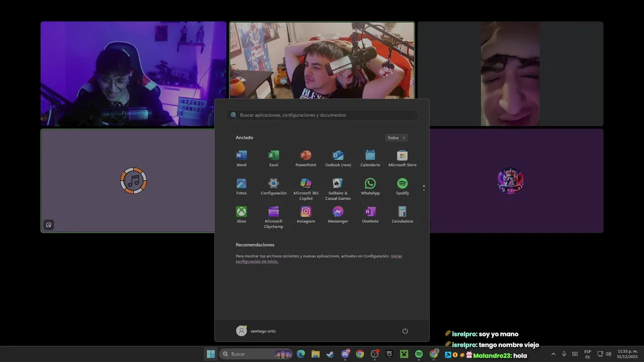Switch to OBS Studio on the taskbar
Viewport: 644px width, 362px height.
[374, 354]
